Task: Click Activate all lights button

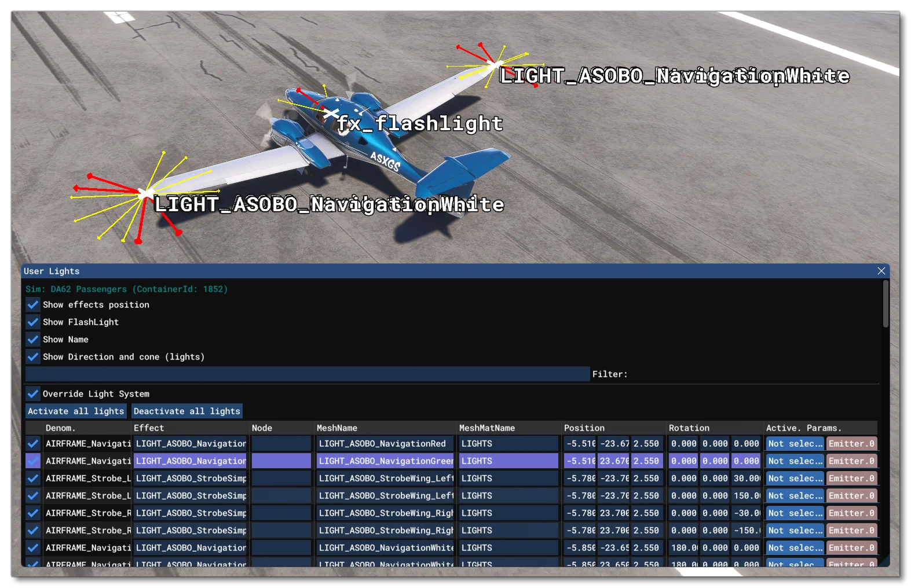Action: pyautogui.click(x=76, y=411)
